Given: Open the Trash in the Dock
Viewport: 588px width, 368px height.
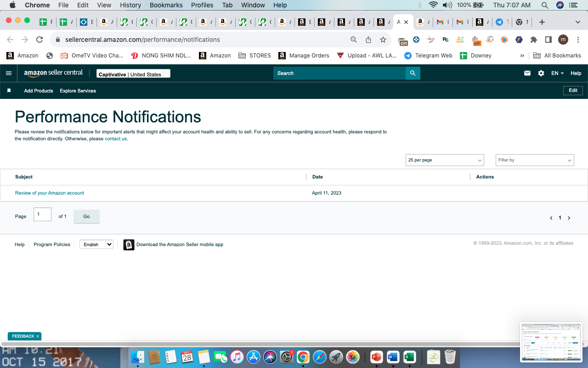Looking at the screenshot, I should (450, 357).
